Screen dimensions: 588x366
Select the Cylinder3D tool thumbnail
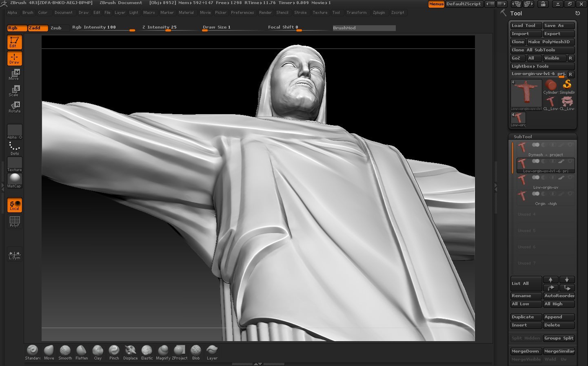[550, 87]
